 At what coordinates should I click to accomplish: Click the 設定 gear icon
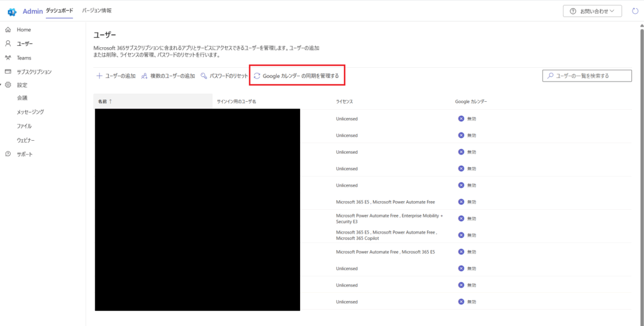point(8,85)
